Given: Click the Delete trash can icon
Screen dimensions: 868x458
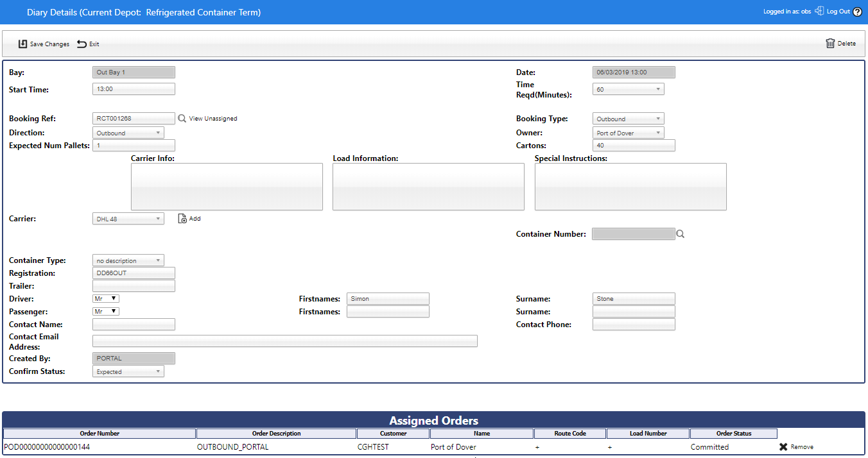Looking at the screenshot, I should [x=830, y=44].
